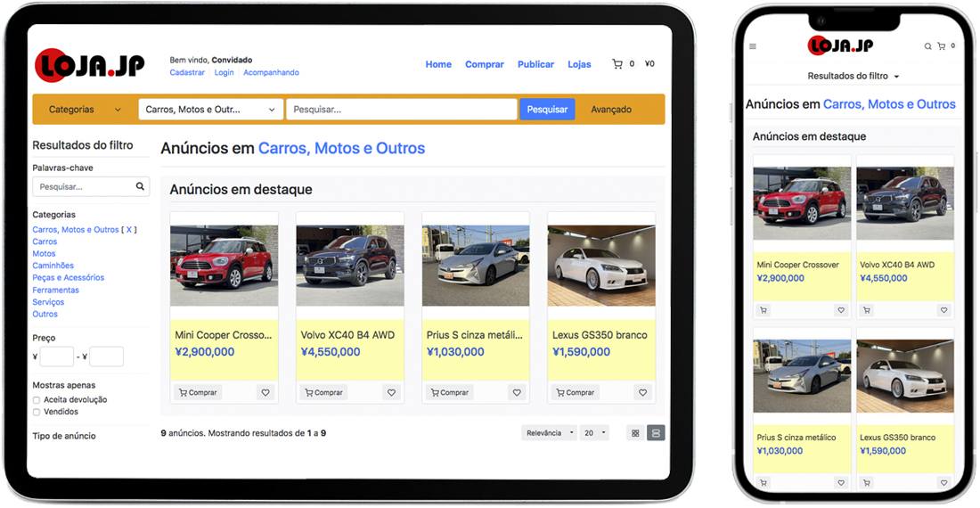Tap the LOJA.JP logo on the phone
This screenshot has height=508, width=980.
tap(841, 45)
